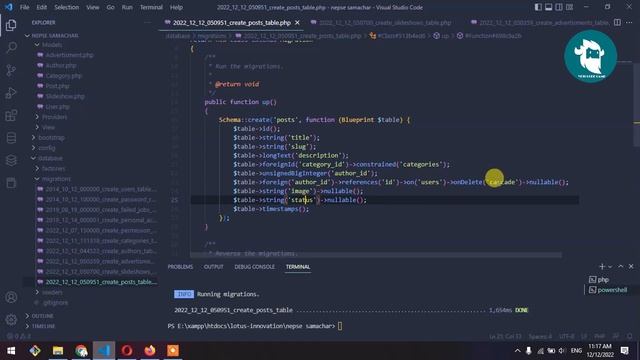
Task: Open the Run menu
Action: pyautogui.click(x=127, y=7)
